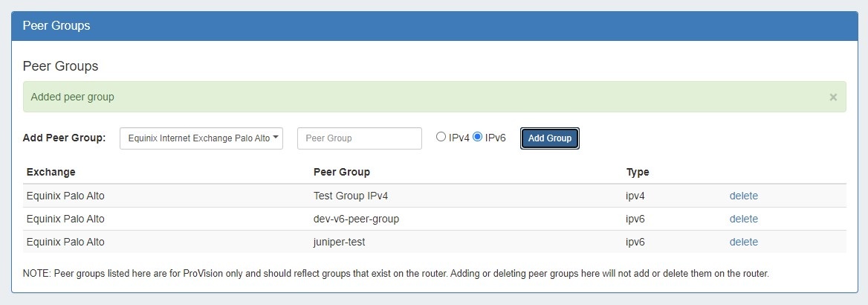Click the Peer Group column header
The height and width of the screenshot is (305, 868).
pyautogui.click(x=342, y=172)
